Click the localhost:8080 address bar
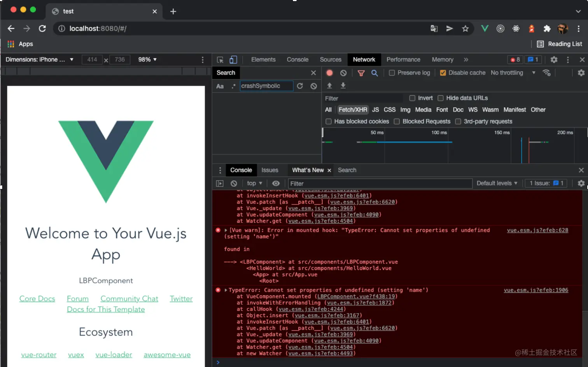Screen dimensions: 588x367 pyautogui.click(x=241, y=28)
